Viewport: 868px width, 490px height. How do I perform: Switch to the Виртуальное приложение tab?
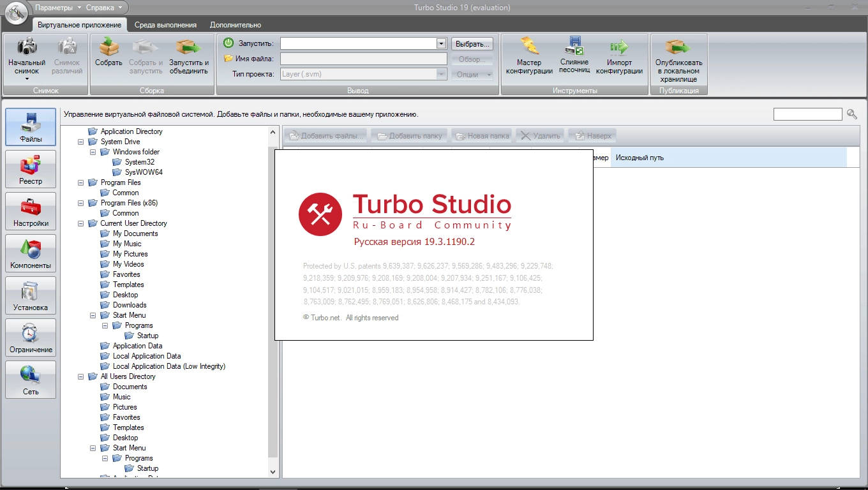pyautogui.click(x=80, y=25)
